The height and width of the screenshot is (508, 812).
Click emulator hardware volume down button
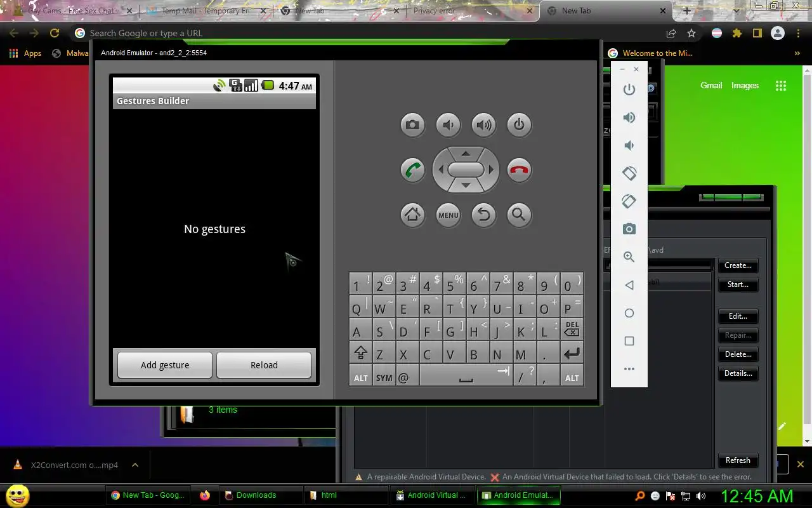pyautogui.click(x=449, y=124)
